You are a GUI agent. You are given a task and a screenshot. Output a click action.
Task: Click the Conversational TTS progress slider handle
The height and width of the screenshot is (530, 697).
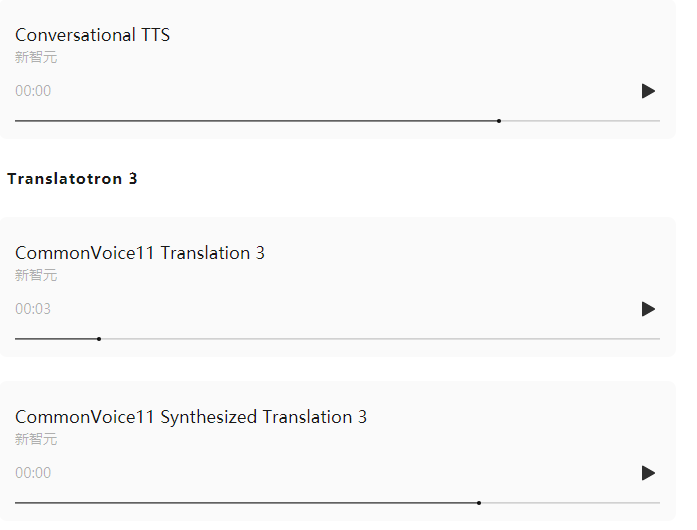pos(499,121)
